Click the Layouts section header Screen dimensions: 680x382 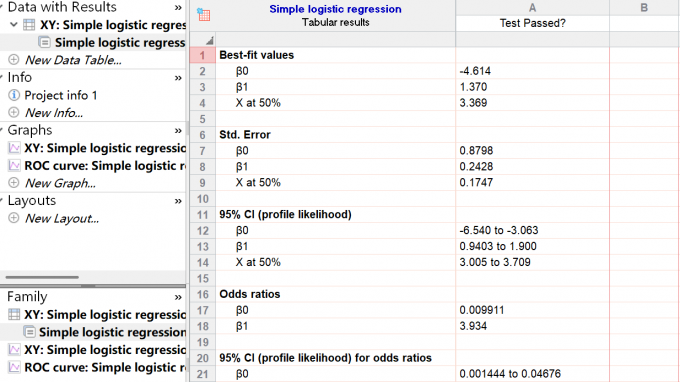pyautogui.click(x=32, y=200)
